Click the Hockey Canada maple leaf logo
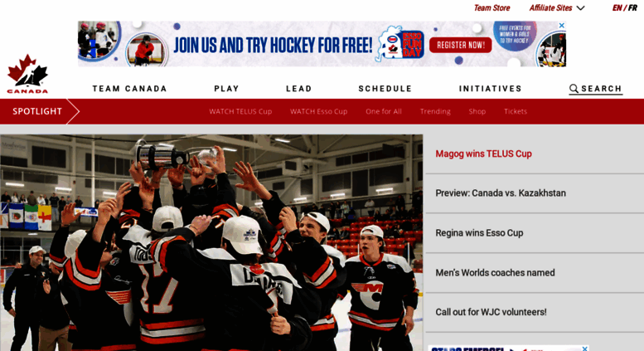 27,74
